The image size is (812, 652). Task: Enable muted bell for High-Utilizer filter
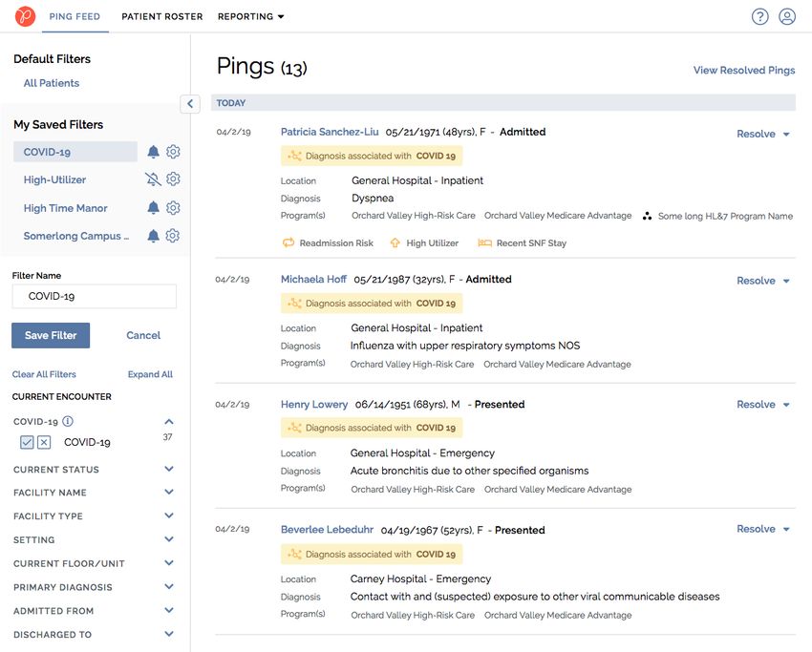tap(153, 179)
